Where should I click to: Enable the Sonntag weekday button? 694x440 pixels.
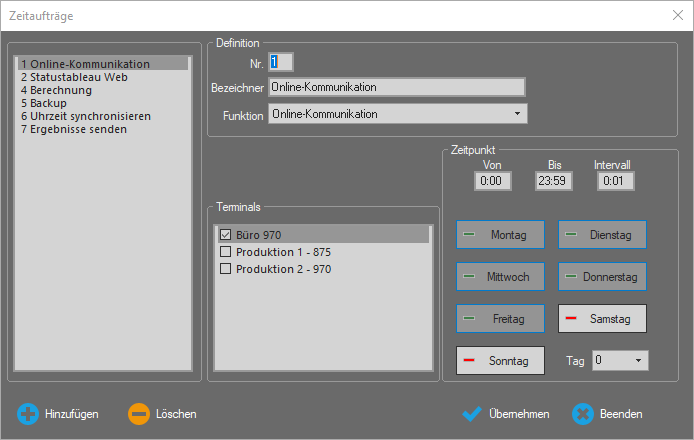coord(500,359)
